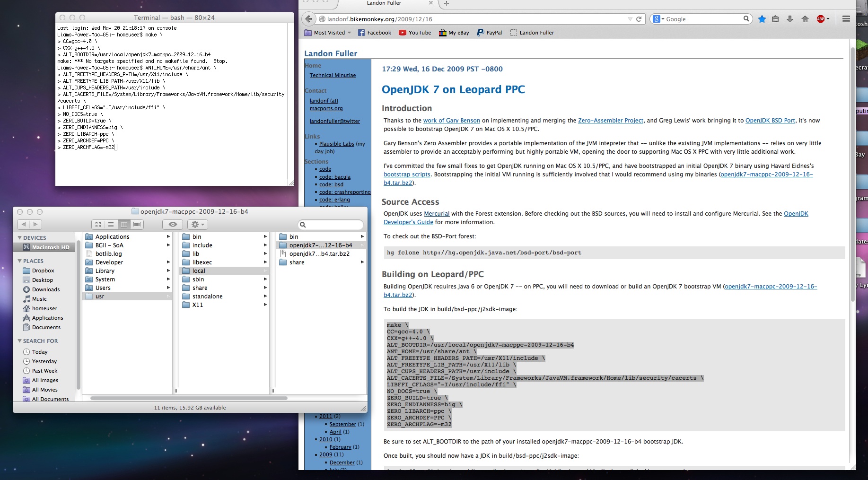Open the Firefox hamburger menu
Screen dimensions: 868x480
click(x=847, y=19)
